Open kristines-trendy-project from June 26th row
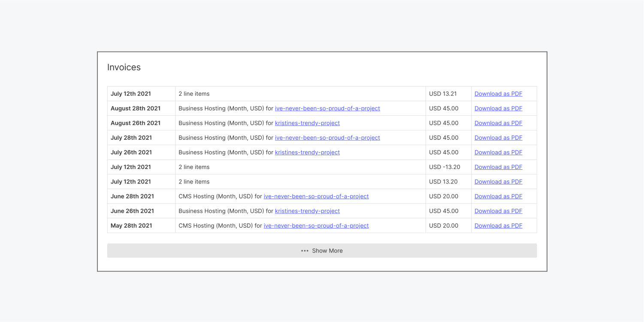 click(307, 211)
